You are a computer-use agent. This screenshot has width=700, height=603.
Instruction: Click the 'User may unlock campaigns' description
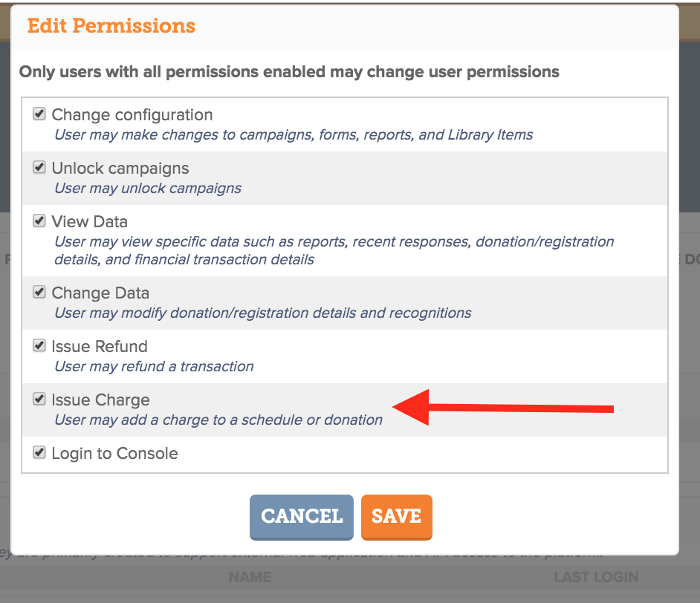(148, 188)
